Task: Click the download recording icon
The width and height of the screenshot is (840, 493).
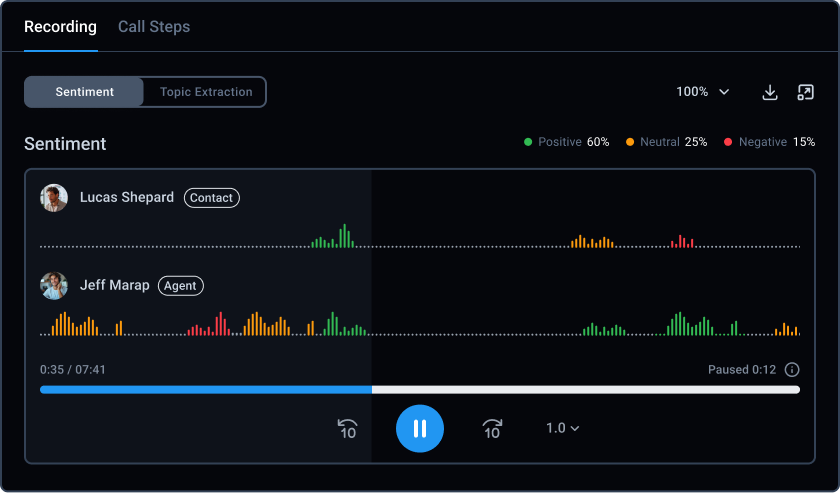Action: click(x=770, y=92)
